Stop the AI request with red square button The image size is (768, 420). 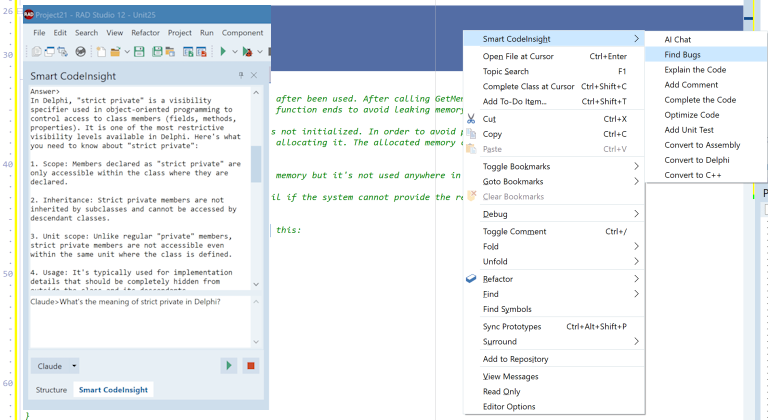[251, 366]
